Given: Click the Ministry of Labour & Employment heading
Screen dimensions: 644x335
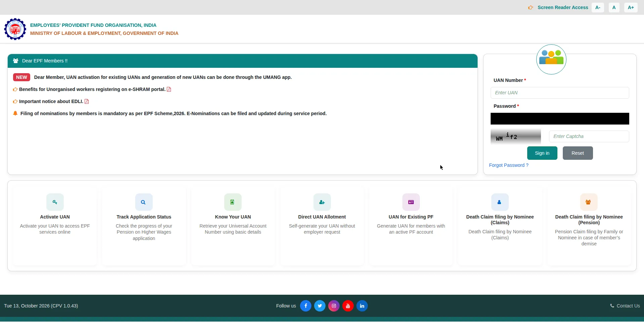Looking at the screenshot, I should pyautogui.click(x=104, y=33).
